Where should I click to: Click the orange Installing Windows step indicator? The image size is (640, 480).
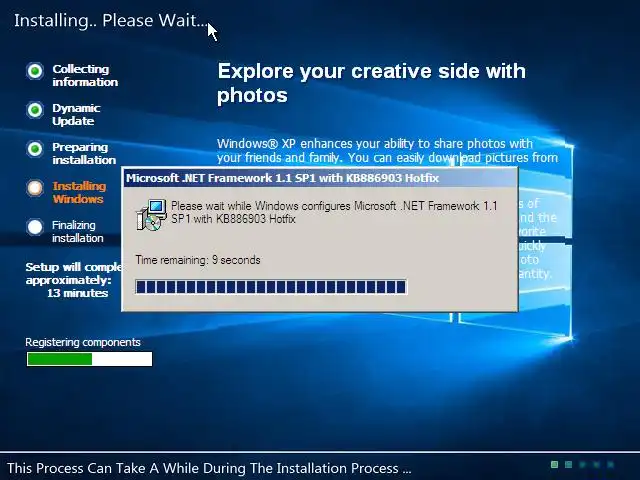coord(35,188)
